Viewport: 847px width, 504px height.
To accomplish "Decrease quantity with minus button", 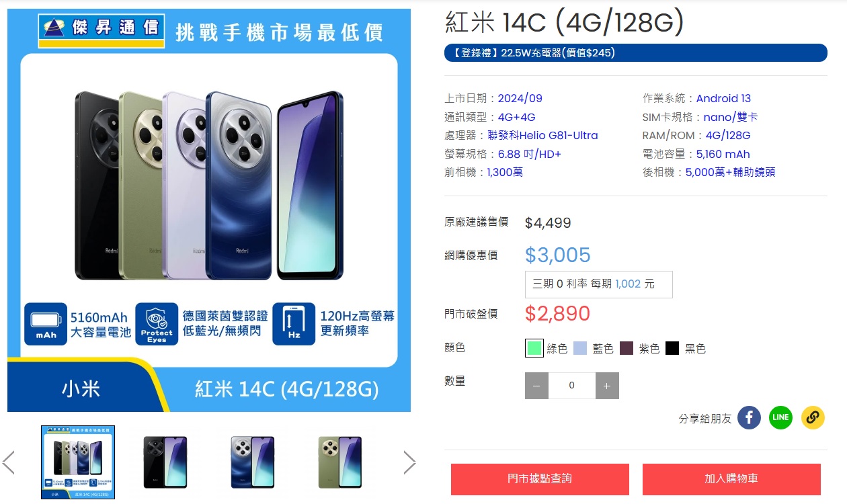I will [536, 386].
